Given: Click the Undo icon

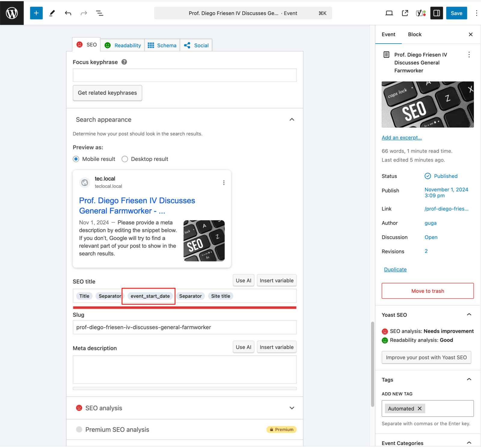Looking at the screenshot, I should click(68, 13).
